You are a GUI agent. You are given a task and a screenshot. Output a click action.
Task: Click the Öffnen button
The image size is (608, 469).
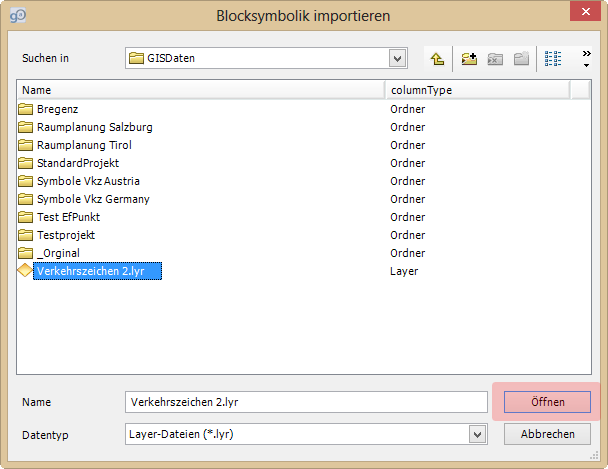pos(547,402)
